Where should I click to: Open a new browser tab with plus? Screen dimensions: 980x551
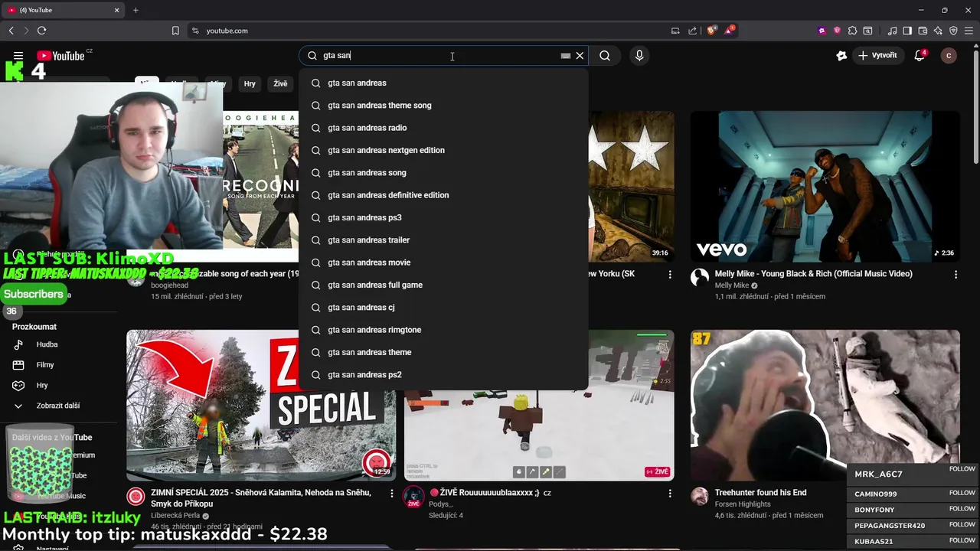click(x=136, y=10)
